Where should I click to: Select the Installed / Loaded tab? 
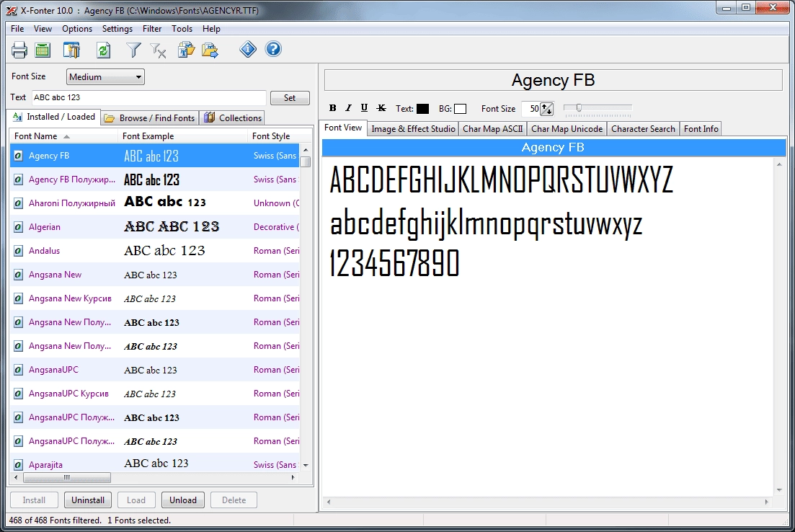tap(54, 117)
